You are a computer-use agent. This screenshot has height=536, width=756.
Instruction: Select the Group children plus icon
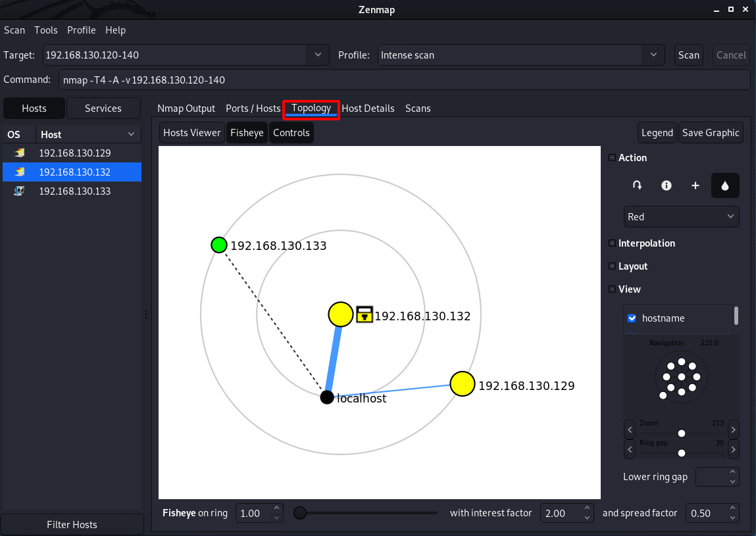[695, 185]
